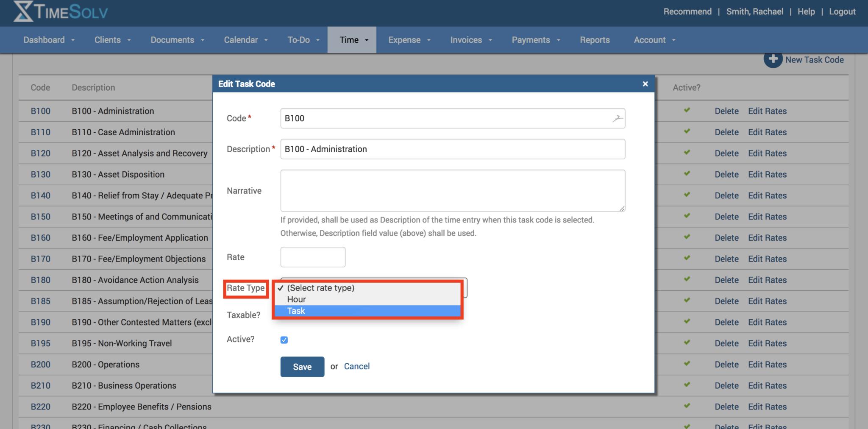
Task: Expand the Clients menu dropdown
Action: click(x=112, y=40)
